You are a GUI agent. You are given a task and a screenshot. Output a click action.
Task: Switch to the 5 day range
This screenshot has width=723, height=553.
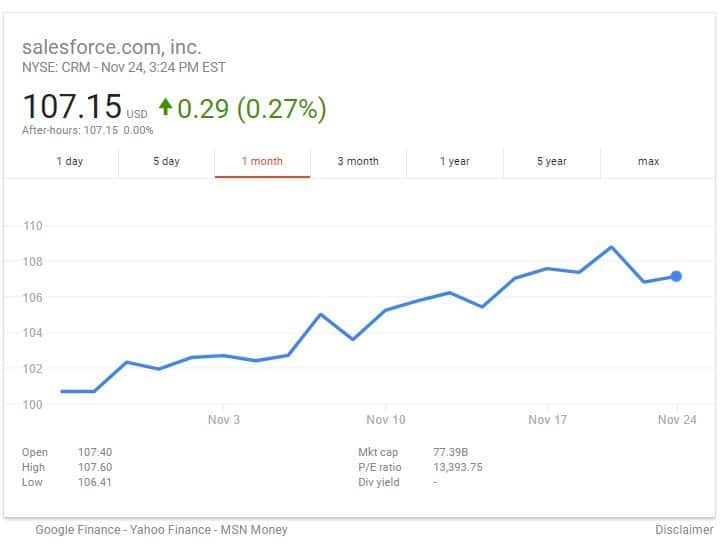166,161
